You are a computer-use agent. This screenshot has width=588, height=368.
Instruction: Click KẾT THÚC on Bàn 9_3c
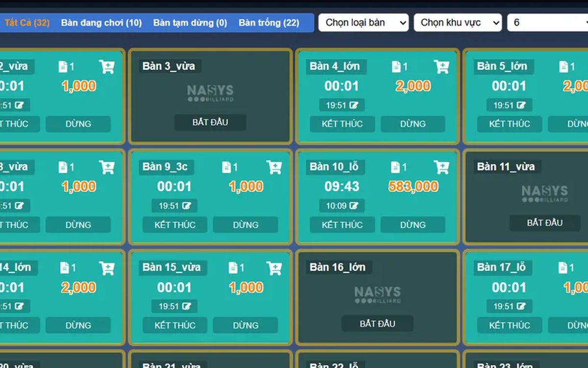coord(175,225)
